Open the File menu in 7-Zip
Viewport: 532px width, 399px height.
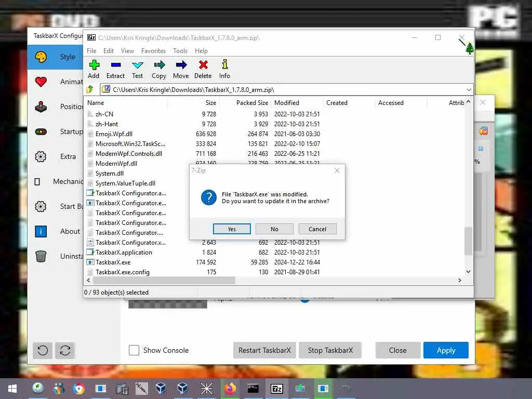[91, 51]
